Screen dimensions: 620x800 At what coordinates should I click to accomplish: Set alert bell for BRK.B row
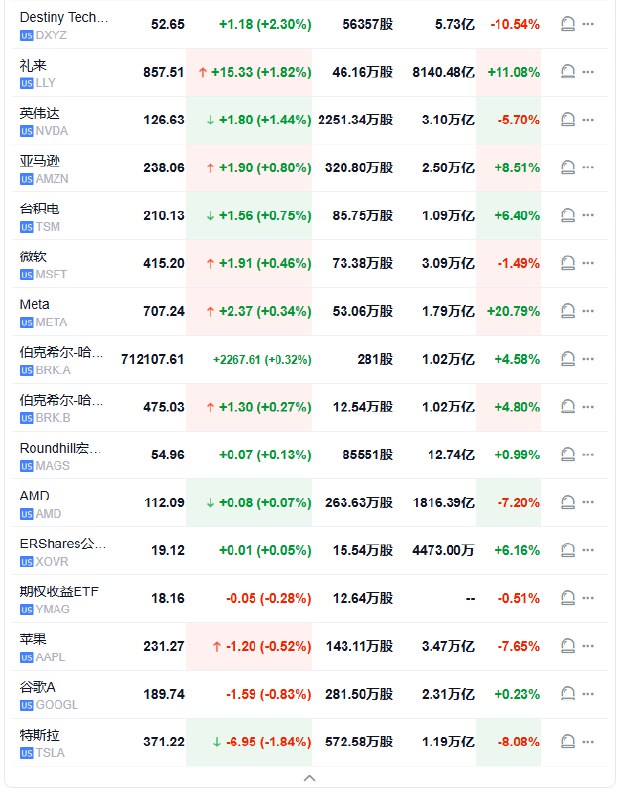[x=567, y=407]
